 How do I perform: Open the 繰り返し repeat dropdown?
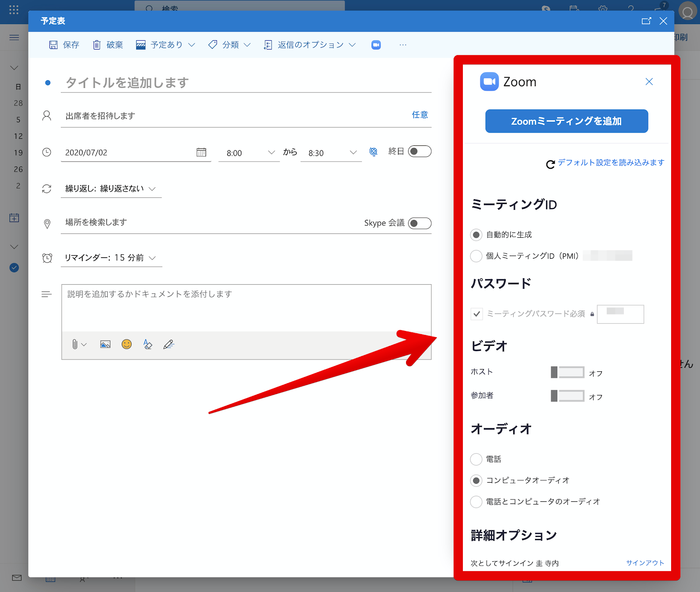[x=111, y=189]
